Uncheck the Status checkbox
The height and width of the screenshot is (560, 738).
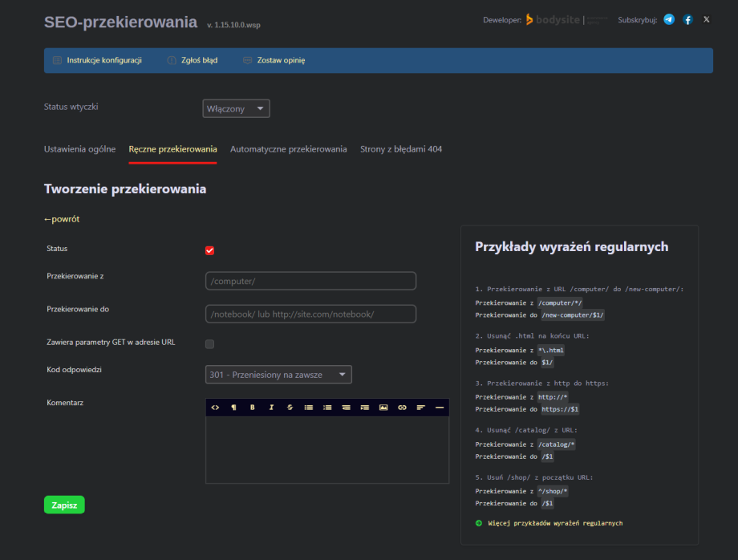210,250
